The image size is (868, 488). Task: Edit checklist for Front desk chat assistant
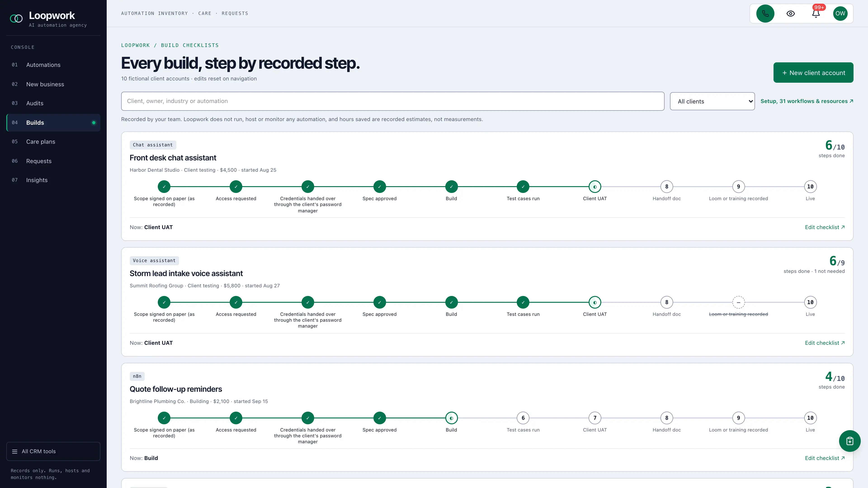click(x=825, y=227)
